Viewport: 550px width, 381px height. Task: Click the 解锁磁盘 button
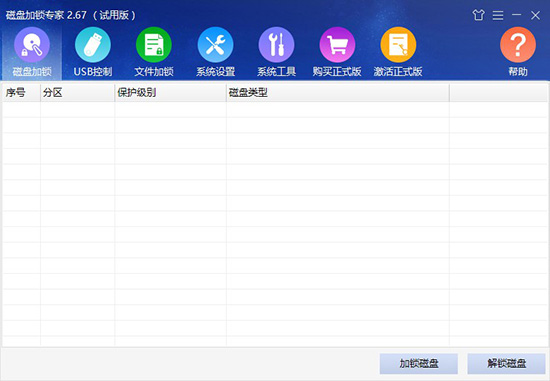tap(506, 363)
